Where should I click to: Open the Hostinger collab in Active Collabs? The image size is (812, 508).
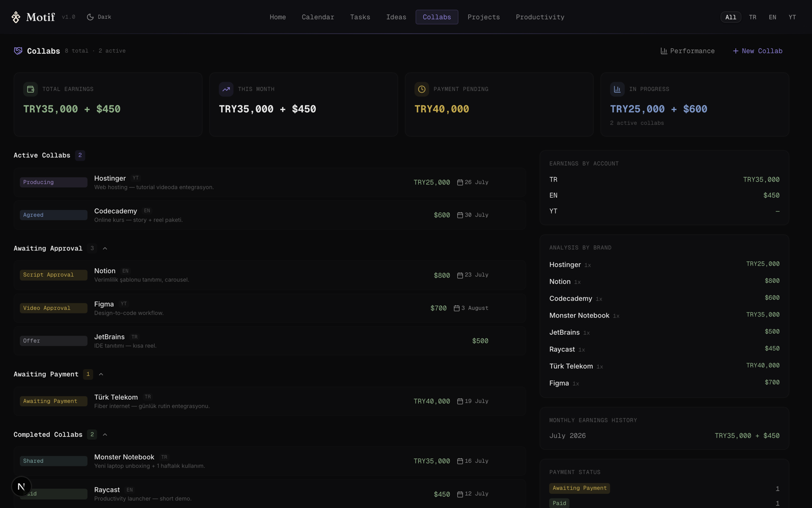(x=269, y=182)
